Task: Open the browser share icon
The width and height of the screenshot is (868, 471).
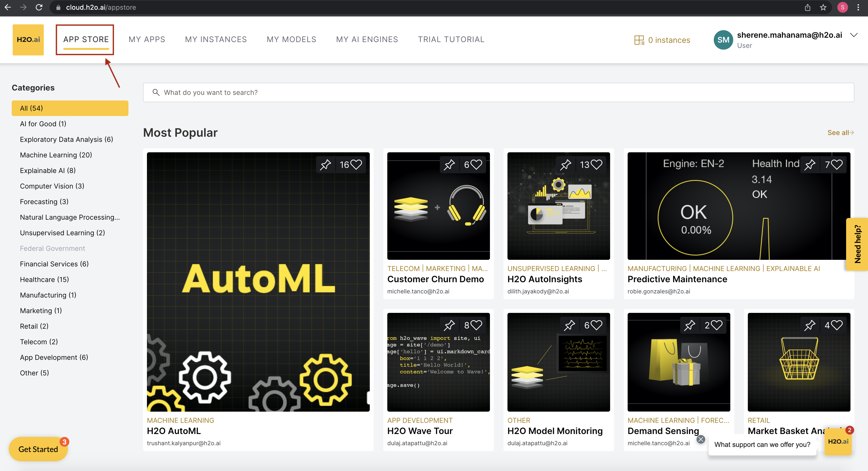Action: point(808,7)
